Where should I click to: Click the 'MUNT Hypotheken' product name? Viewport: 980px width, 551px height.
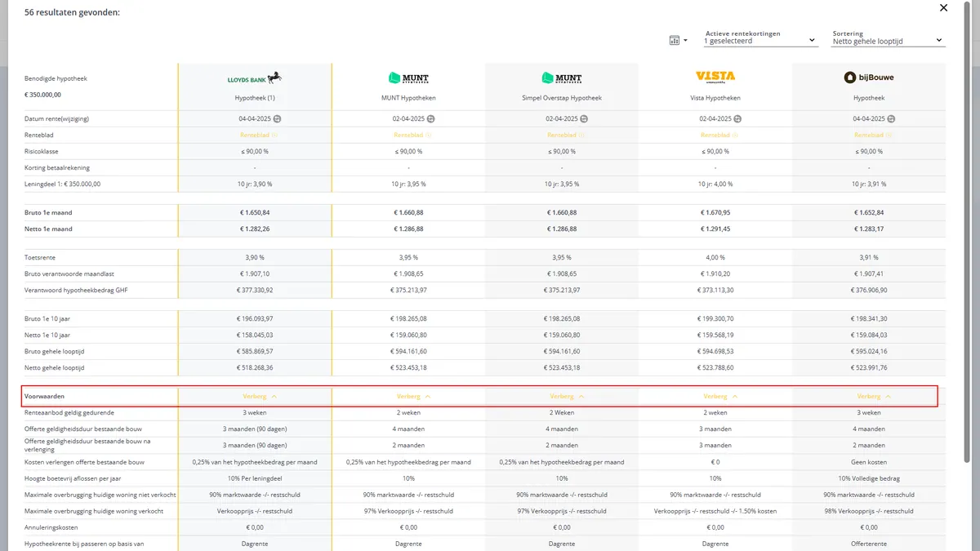click(x=408, y=98)
